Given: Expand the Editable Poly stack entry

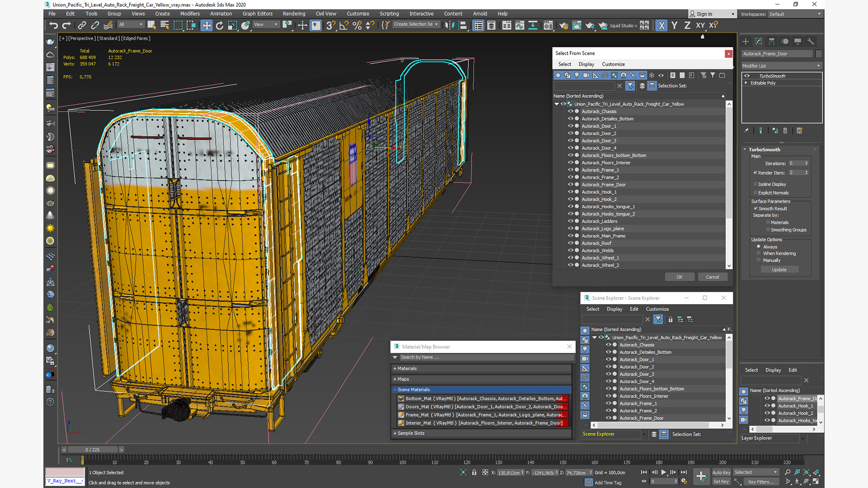Looking at the screenshot, I should coord(746,83).
